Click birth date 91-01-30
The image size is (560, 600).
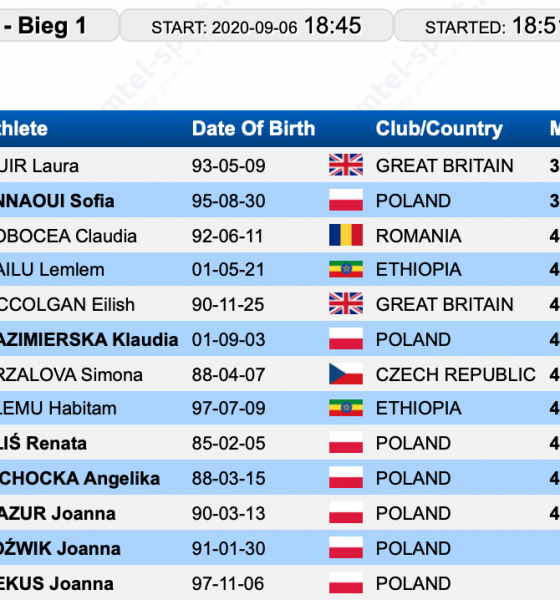[229, 548]
